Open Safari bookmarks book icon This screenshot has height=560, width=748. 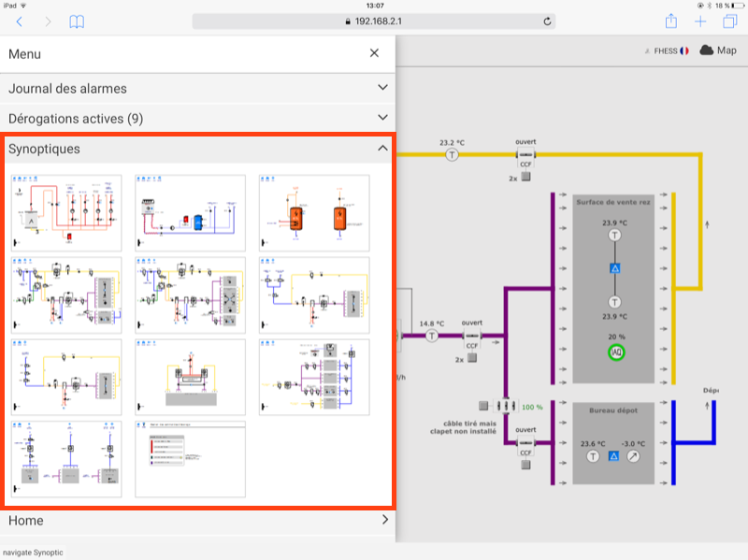coord(77,22)
